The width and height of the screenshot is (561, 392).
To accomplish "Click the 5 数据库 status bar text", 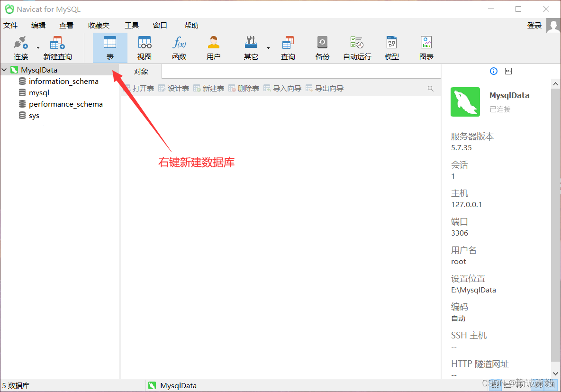I will coord(16,385).
